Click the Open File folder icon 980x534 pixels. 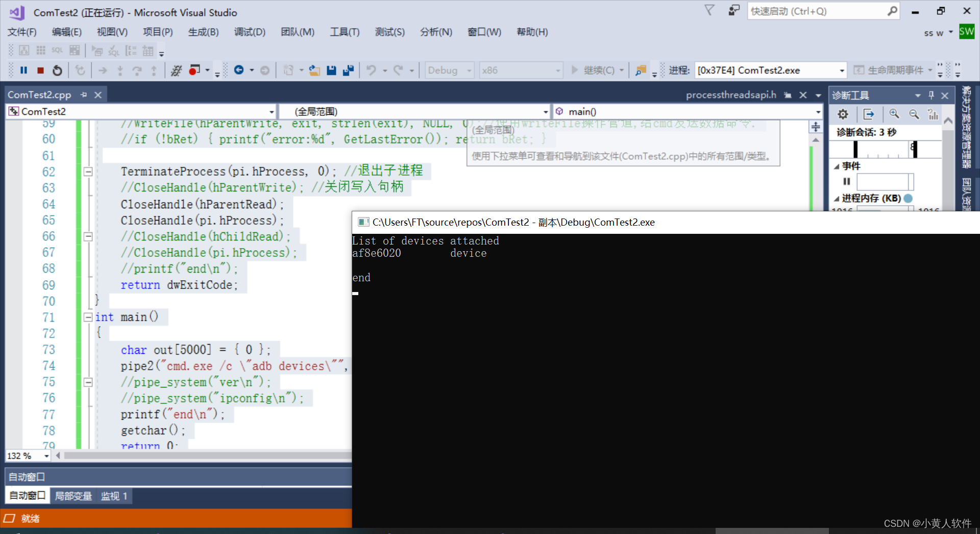[x=314, y=70]
